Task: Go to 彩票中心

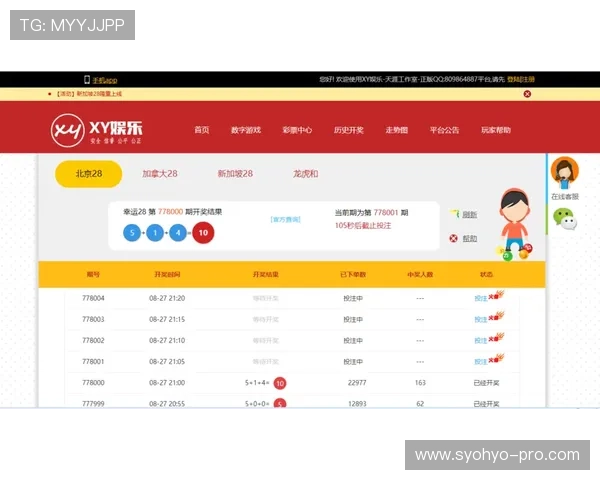Action: [297, 130]
